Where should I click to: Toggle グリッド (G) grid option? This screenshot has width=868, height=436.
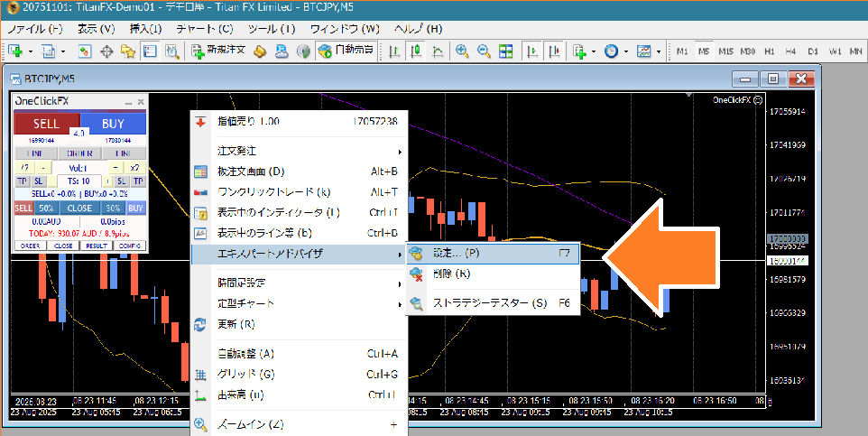point(299,374)
